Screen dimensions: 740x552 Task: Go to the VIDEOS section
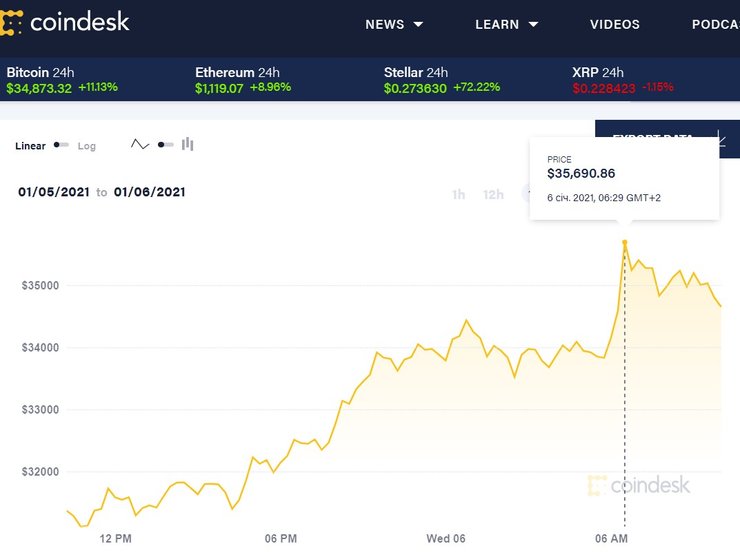click(614, 24)
